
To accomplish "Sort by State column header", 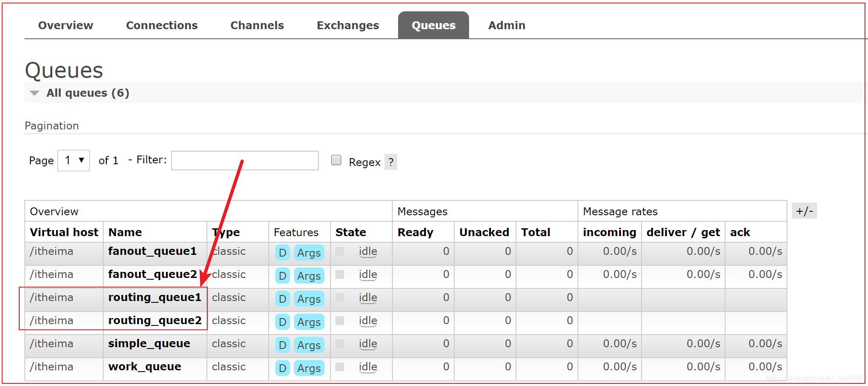I will (351, 232).
